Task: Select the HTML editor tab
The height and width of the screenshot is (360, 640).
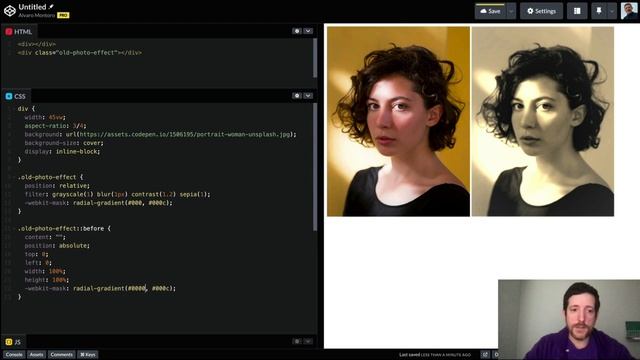Action: point(18,31)
